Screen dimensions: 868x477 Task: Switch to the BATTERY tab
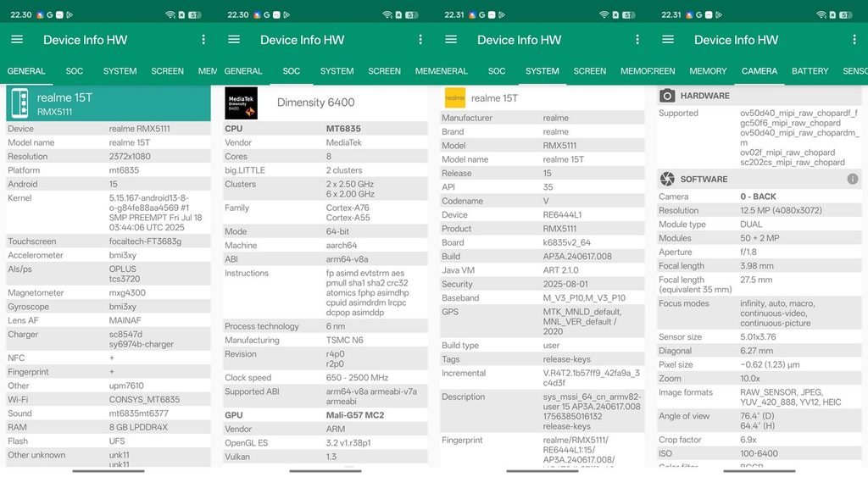810,71
